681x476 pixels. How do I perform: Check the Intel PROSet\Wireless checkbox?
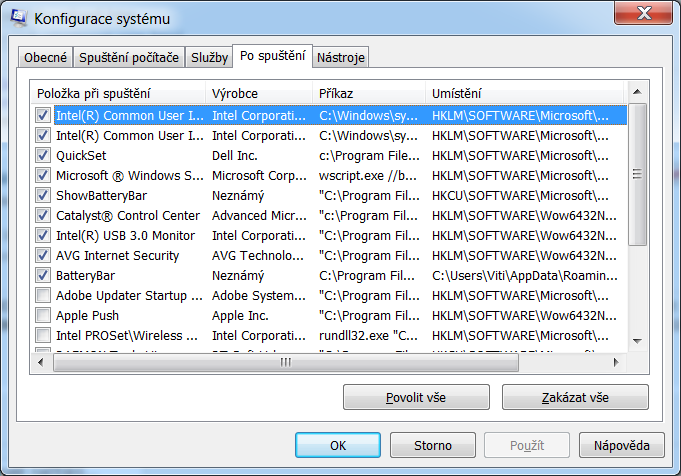click(x=43, y=335)
